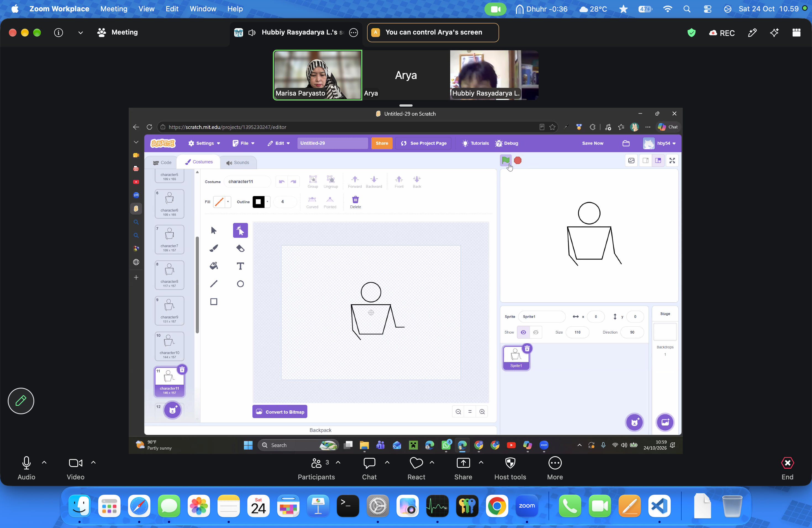
Task: Open Choose a Backdrop button
Action: [665, 422]
